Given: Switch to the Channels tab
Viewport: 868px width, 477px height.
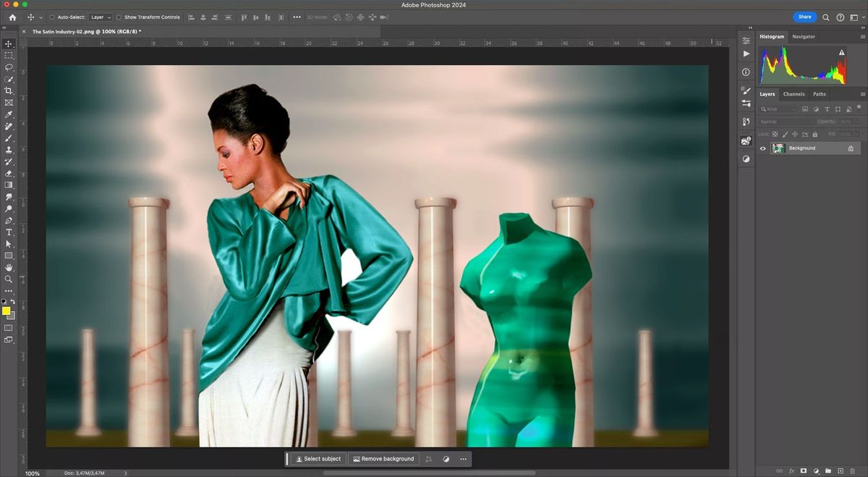Looking at the screenshot, I should pyautogui.click(x=793, y=93).
